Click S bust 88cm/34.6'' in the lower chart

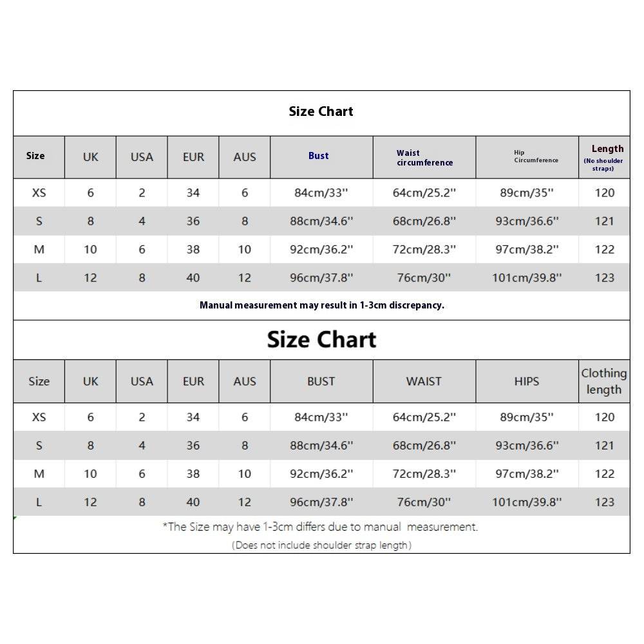(321, 446)
